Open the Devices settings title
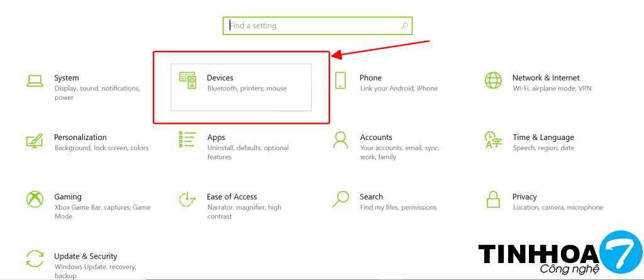644x280 pixels. click(x=220, y=78)
